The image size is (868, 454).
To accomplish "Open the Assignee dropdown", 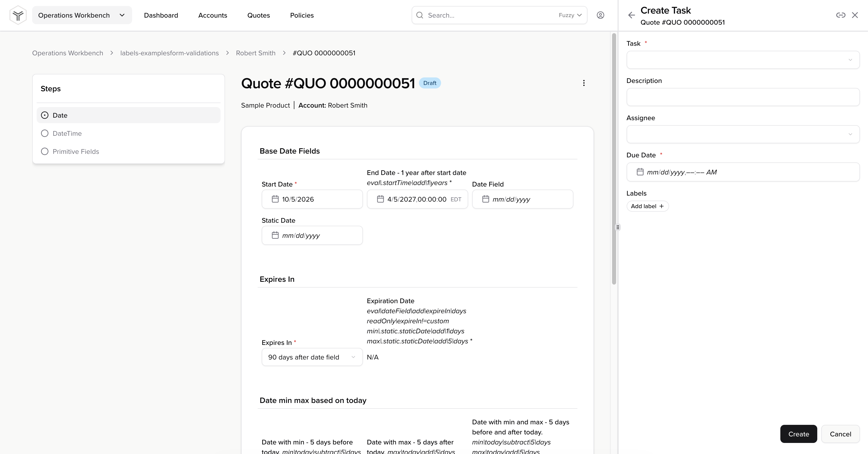I will [x=743, y=134].
